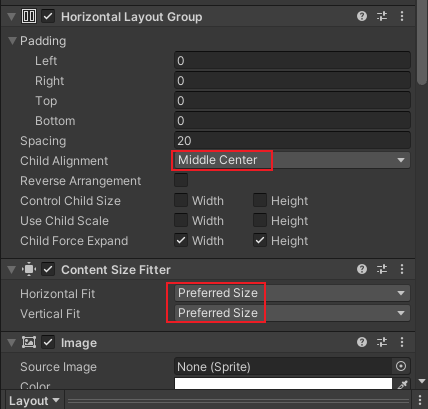Open help for Content Size Fitter
Screen dimensions: 428x409
tap(362, 269)
